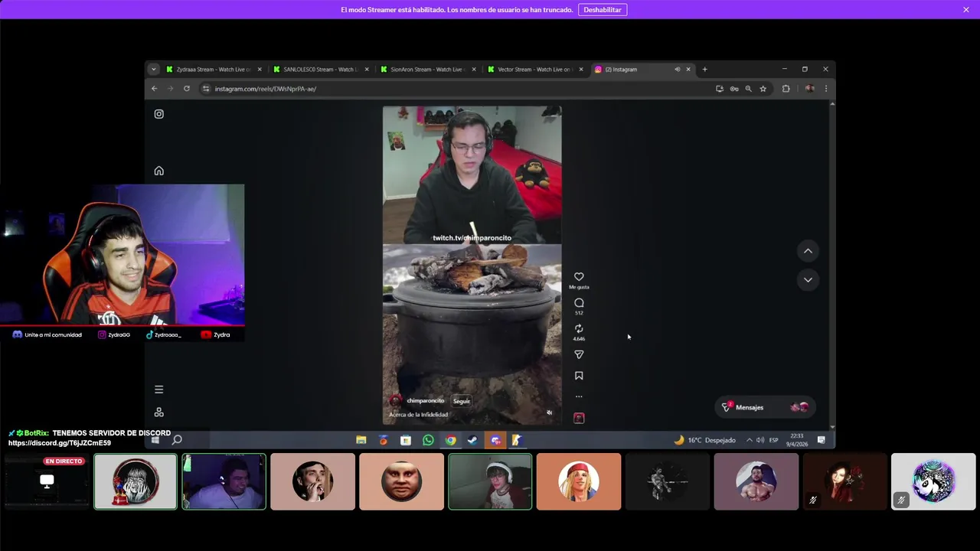The height and width of the screenshot is (551, 980).
Task: Open the Windows Start menu
Action: [155, 440]
